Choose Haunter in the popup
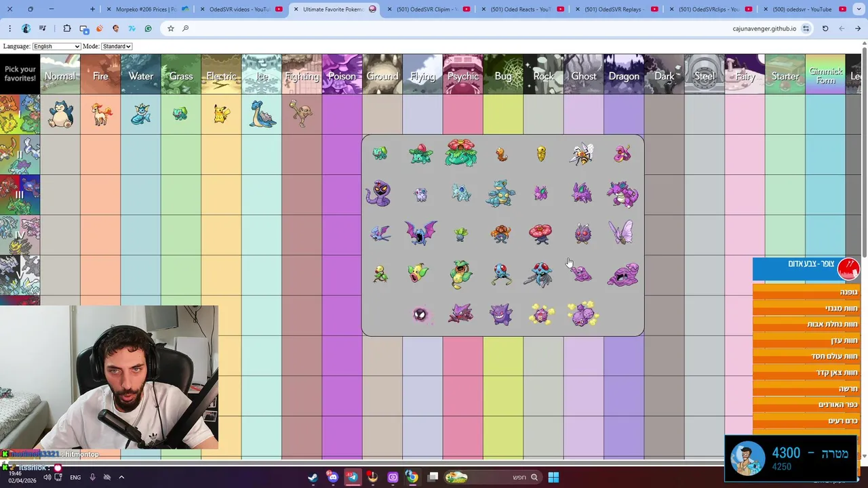 point(460,314)
